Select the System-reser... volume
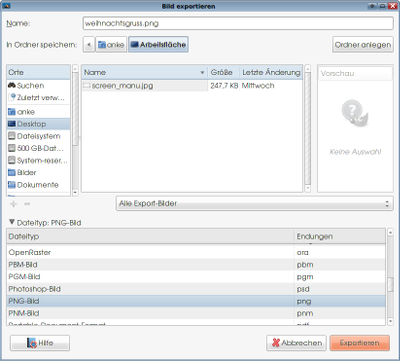The height and width of the screenshot is (361, 400). coord(38,160)
